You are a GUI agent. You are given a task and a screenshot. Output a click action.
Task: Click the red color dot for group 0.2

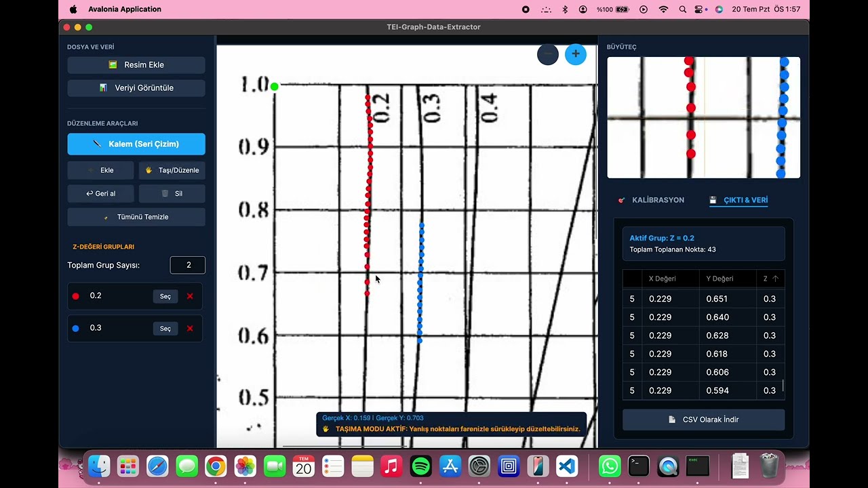point(75,296)
